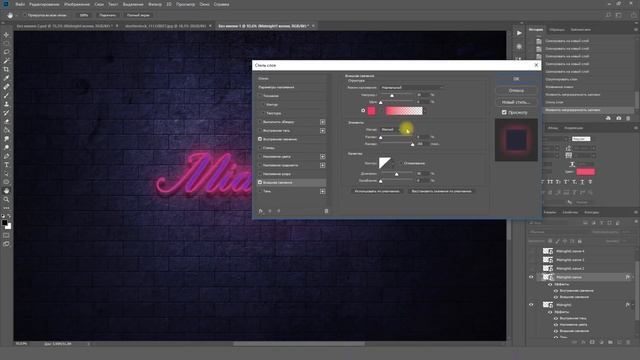Click the new-document-from-state icon in the History panel
Screen dimensions: 640x360
point(608,118)
